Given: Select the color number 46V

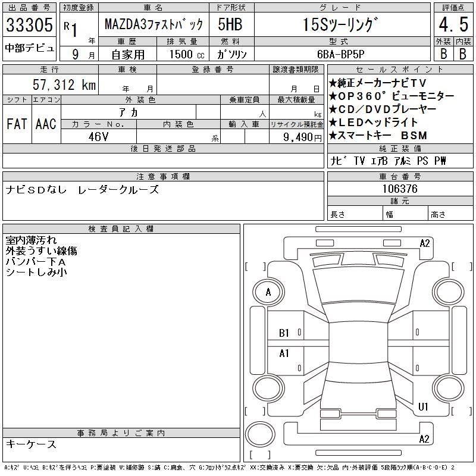Looking at the screenshot, I should (98, 137).
